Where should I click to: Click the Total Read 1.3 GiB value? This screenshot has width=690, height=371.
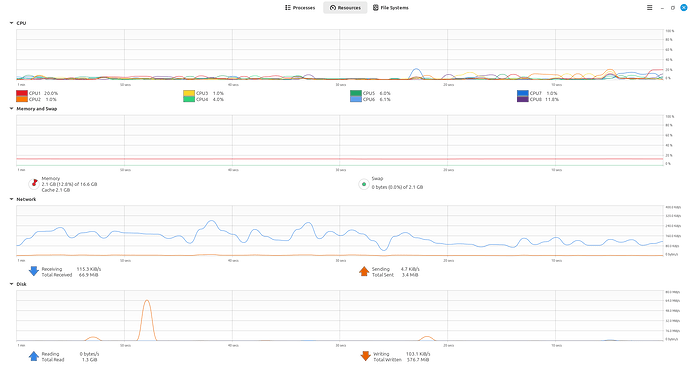tap(89, 360)
